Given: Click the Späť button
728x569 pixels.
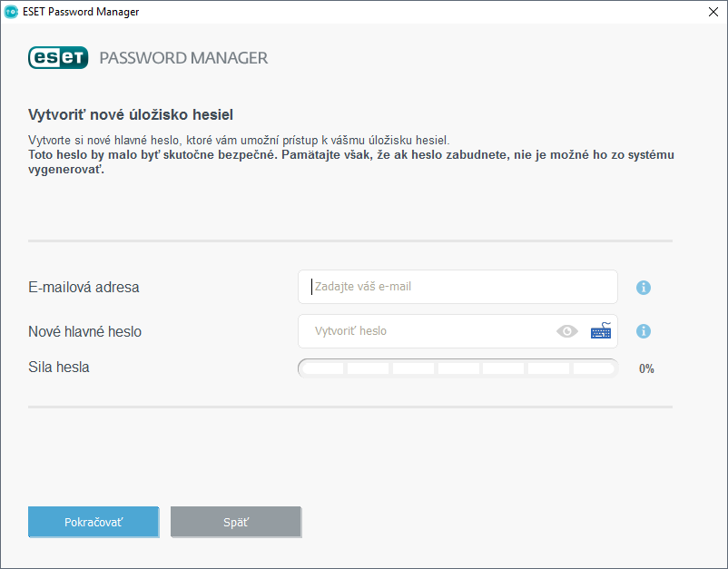Looking at the screenshot, I should pyautogui.click(x=236, y=522).
